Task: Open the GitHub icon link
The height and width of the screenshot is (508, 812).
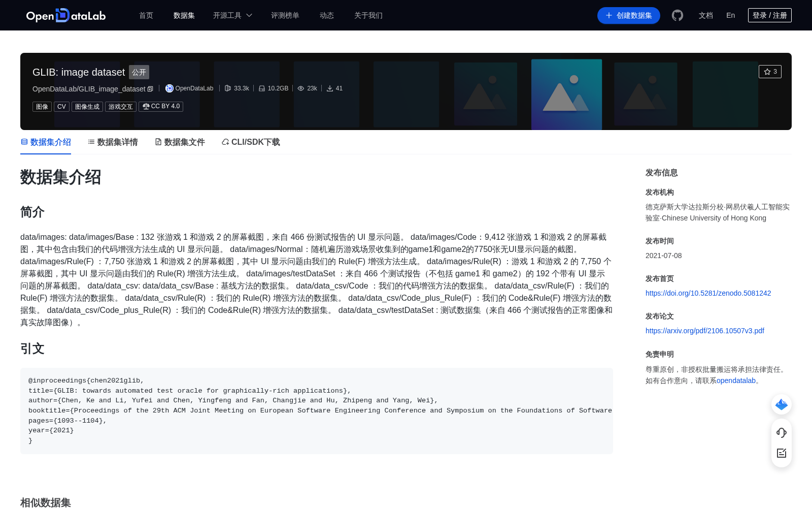Action: click(678, 15)
